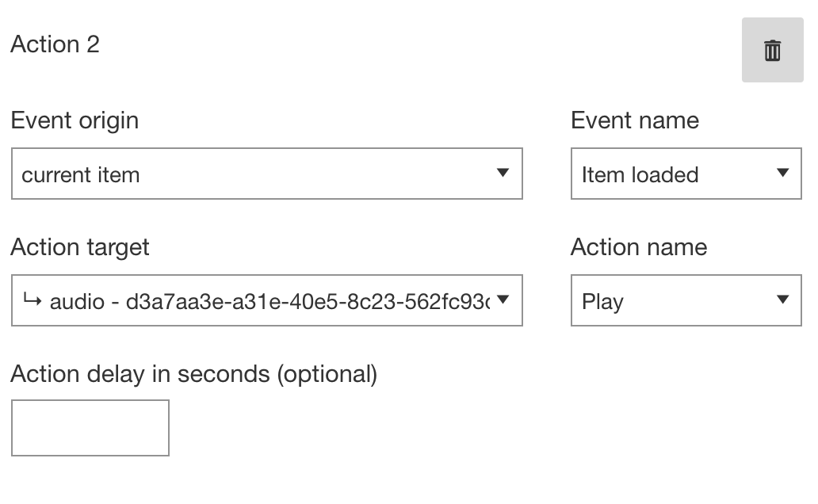Select the Action 2 heading text
The width and height of the screenshot is (818, 504).
[55, 44]
